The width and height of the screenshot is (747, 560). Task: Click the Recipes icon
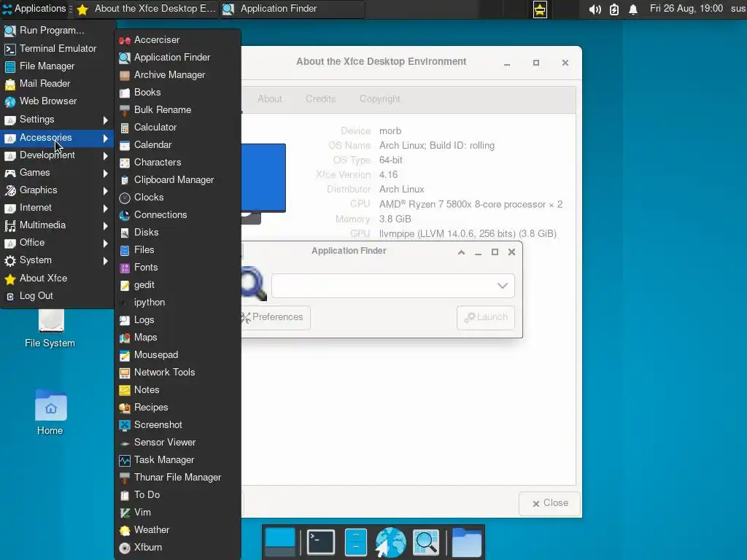coord(124,408)
